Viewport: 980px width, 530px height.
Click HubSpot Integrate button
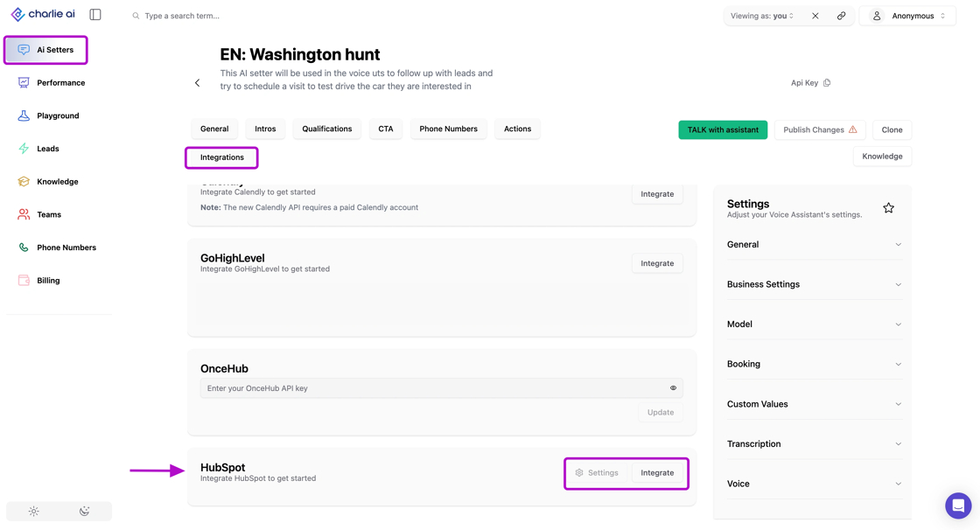pyautogui.click(x=657, y=473)
